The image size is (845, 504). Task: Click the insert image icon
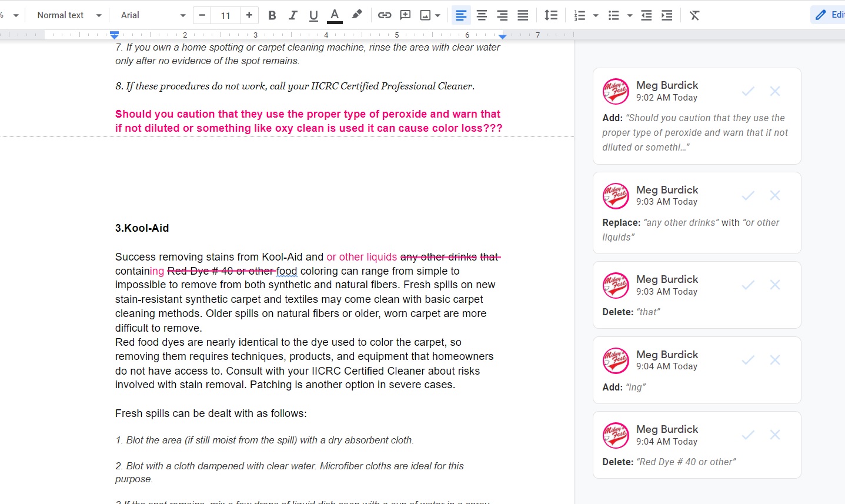425,15
